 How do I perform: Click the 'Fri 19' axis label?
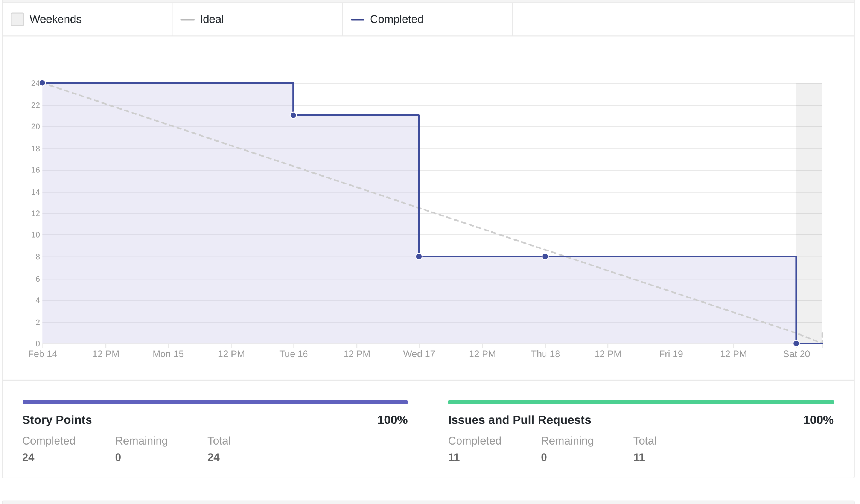point(671,354)
